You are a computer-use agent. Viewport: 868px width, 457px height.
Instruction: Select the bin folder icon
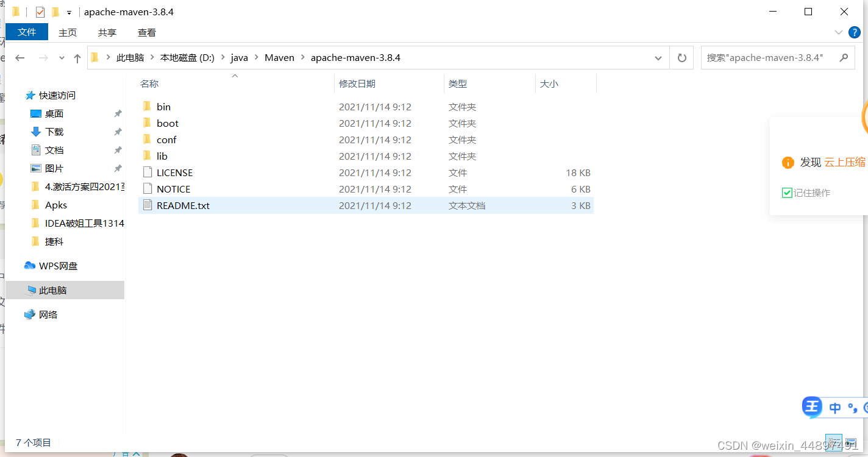click(x=147, y=107)
